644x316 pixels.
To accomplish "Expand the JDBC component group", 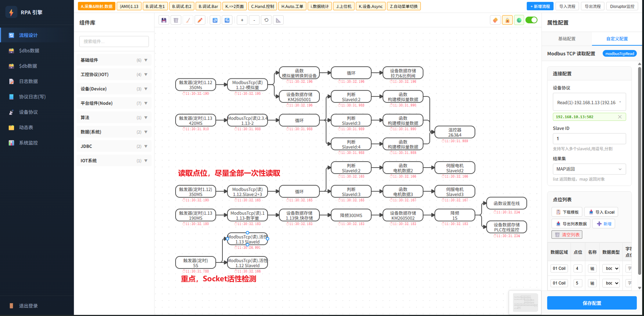I will pyautogui.click(x=114, y=146).
